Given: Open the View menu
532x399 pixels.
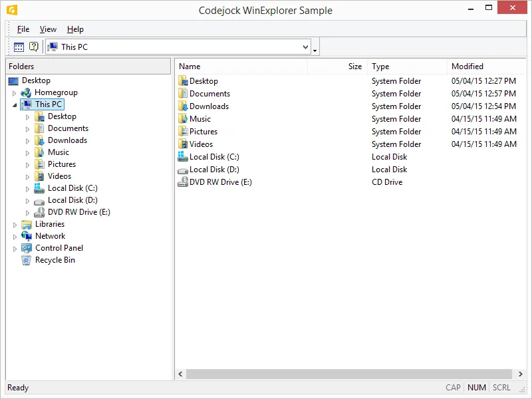Looking at the screenshot, I should (x=48, y=29).
